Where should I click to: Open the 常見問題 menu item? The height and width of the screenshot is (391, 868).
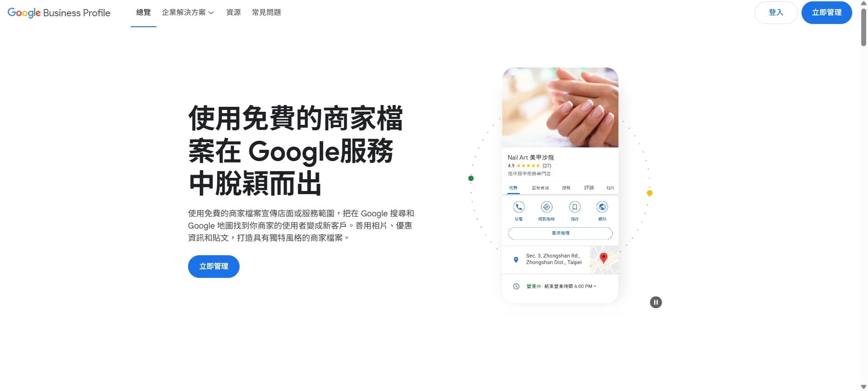click(266, 13)
